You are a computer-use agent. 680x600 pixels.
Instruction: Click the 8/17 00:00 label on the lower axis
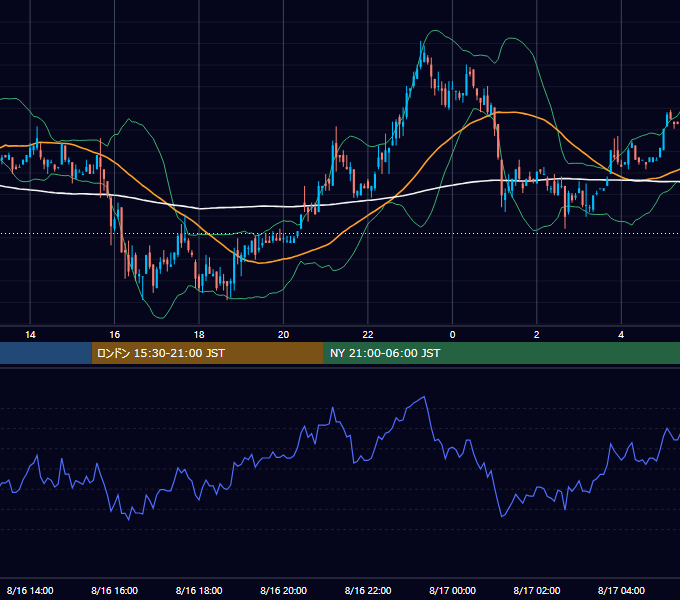[452, 590]
